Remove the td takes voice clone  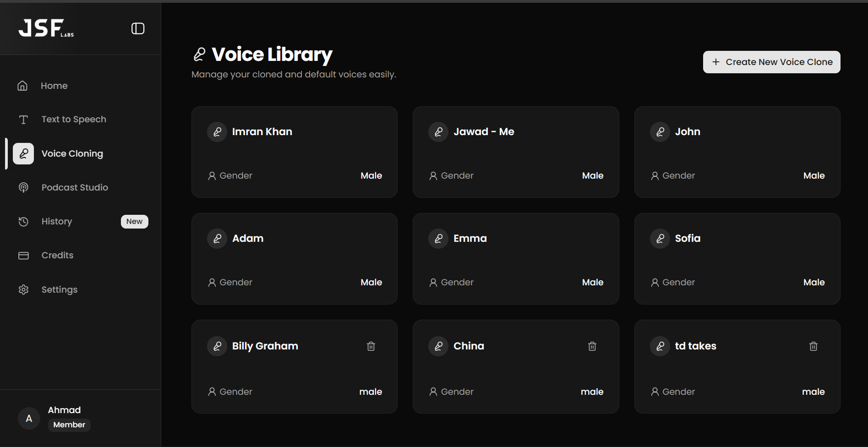[813, 346]
